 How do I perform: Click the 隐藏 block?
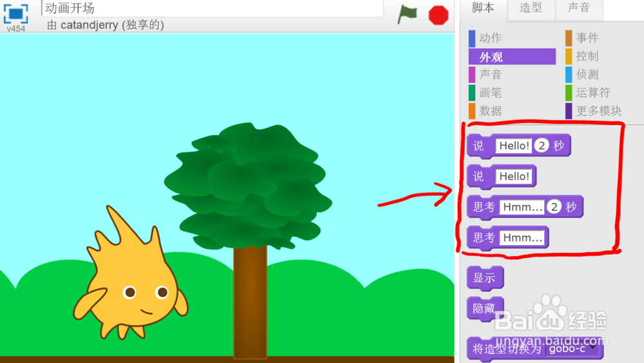(485, 308)
